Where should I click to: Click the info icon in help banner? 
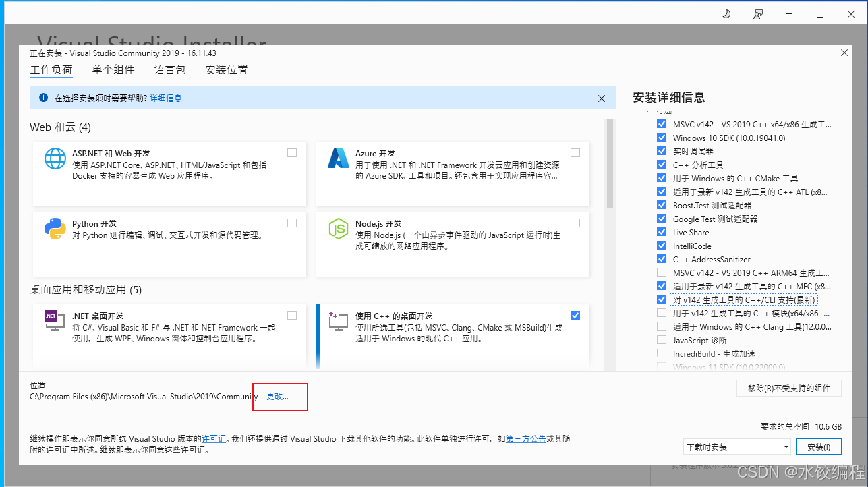click(44, 98)
